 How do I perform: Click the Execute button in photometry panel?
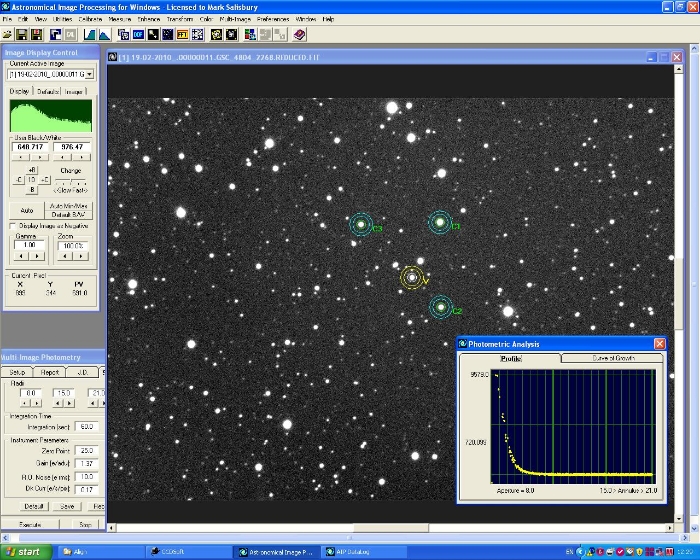[30, 523]
